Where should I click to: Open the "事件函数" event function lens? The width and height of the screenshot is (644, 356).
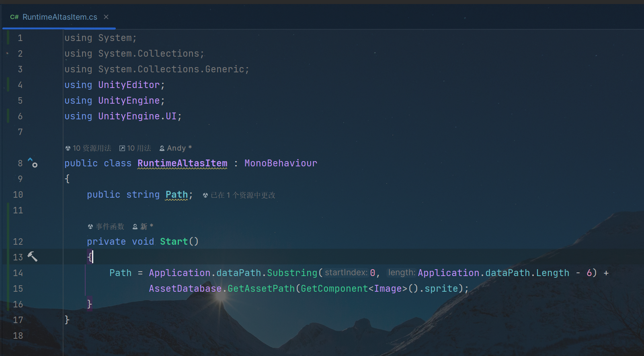(x=107, y=227)
